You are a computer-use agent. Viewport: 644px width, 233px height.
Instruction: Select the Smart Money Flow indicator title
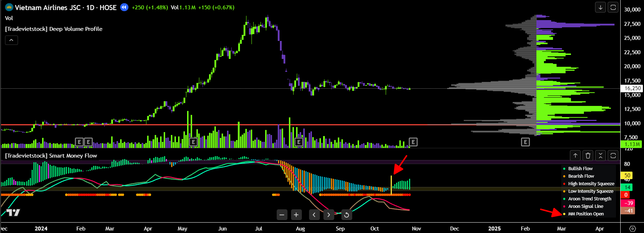(51, 155)
